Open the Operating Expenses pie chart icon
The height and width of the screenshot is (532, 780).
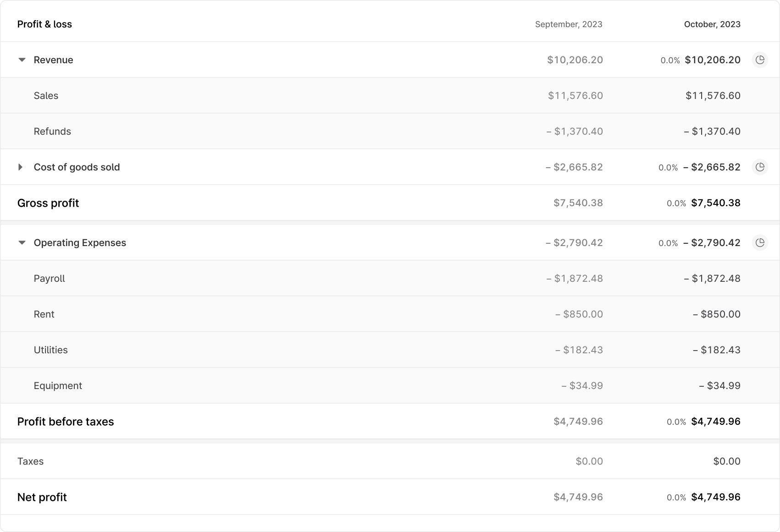point(760,242)
